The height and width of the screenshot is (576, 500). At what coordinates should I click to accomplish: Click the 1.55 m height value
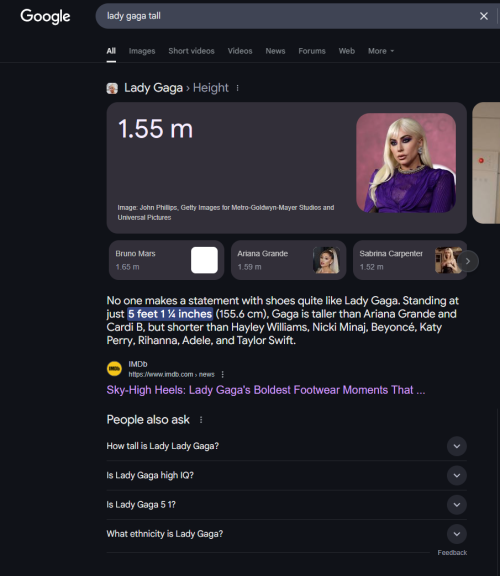click(155, 129)
